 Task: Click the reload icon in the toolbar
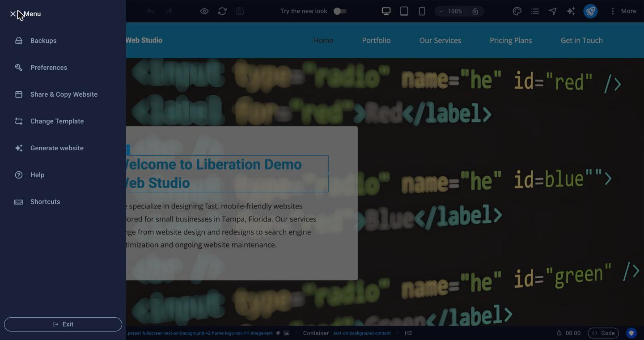[x=222, y=11]
